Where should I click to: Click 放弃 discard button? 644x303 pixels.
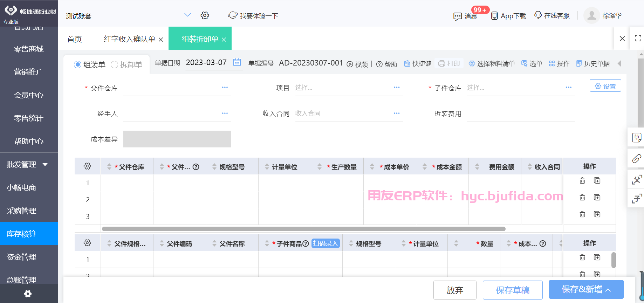pyautogui.click(x=455, y=290)
